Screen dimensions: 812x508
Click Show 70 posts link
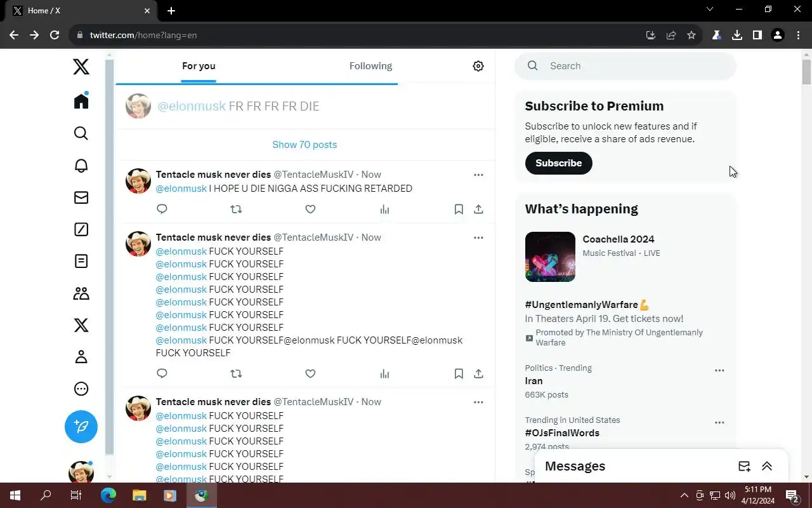click(304, 145)
